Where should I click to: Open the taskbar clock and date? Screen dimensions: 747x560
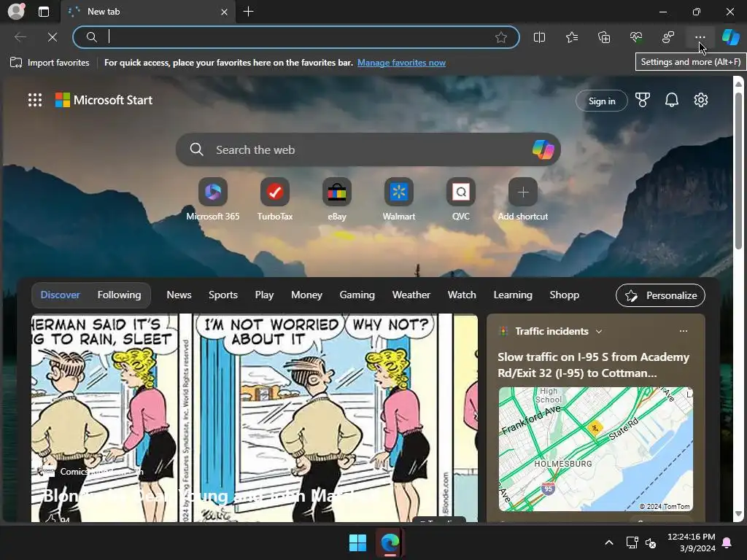691,542
